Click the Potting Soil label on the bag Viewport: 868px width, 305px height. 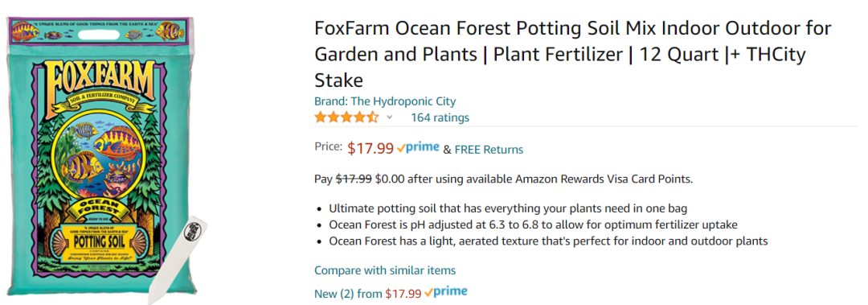(99, 243)
